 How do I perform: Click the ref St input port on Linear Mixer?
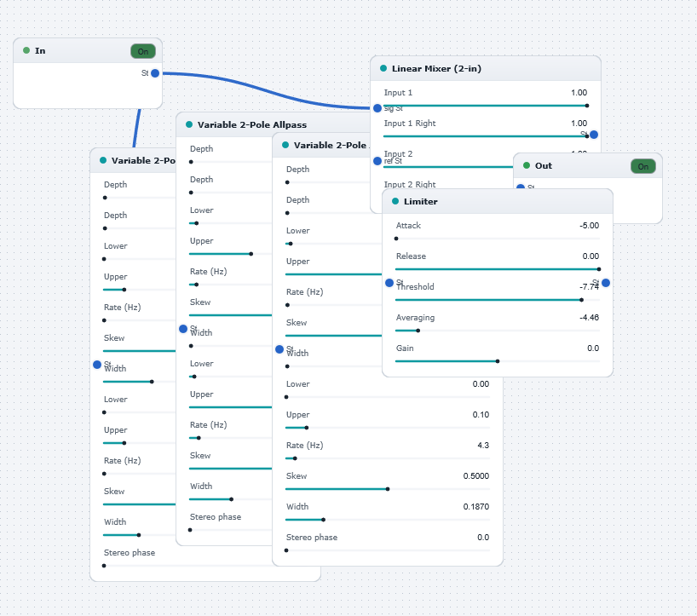[x=377, y=161]
